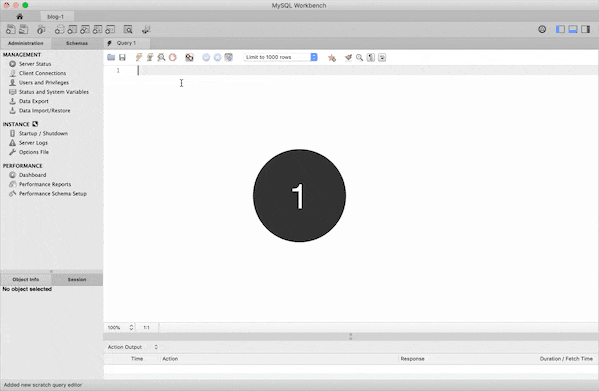This screenshot has height=391, width=599.
Task: Open a SQL script file icon
Action: tap(24, 29)
